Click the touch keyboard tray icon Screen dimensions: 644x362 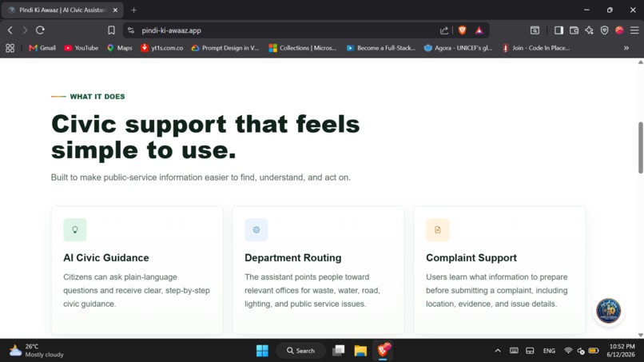click(514, 351)
